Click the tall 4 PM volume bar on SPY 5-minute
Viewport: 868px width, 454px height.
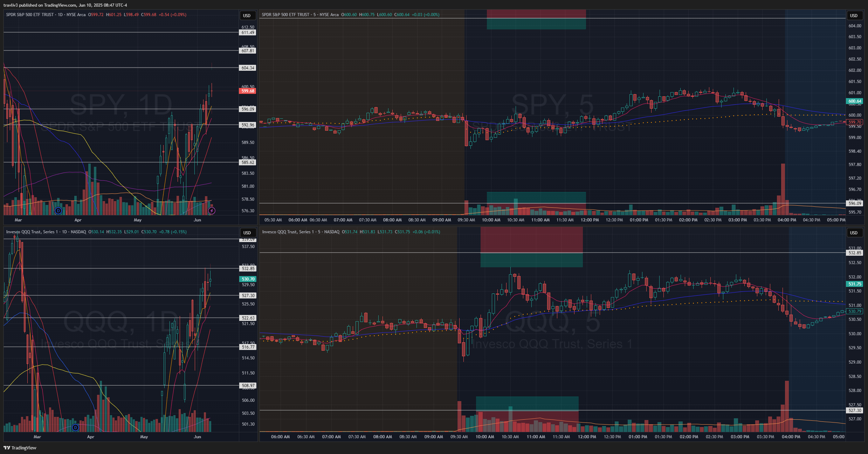click(x=783, y=189)
